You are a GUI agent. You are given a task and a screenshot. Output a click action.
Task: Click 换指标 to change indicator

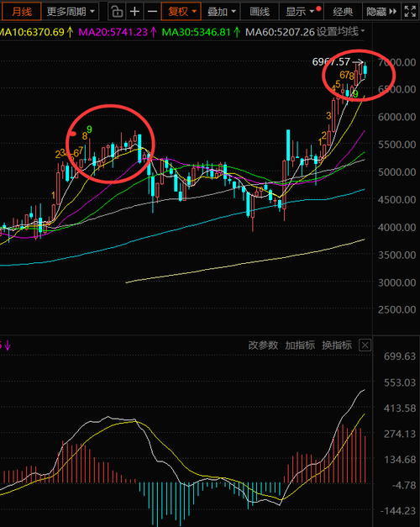(x=337, y=345)
